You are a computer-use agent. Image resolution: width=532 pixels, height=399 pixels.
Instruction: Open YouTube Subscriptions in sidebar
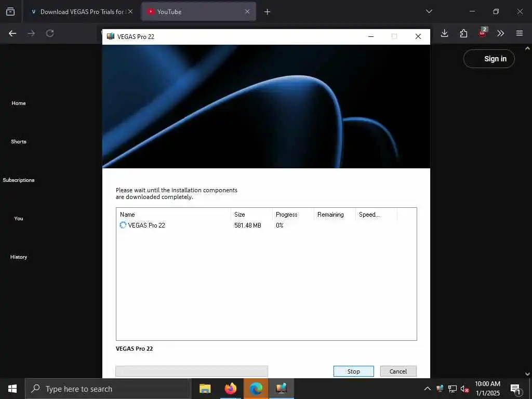click(x=19, y=180)
